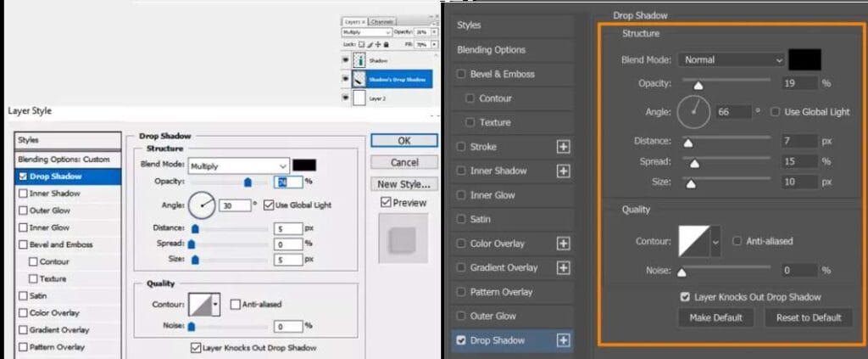Viewport: 868px width, 359px height.
Task: Click OK in the Layer Style dialog
Action: coord(404,141)
